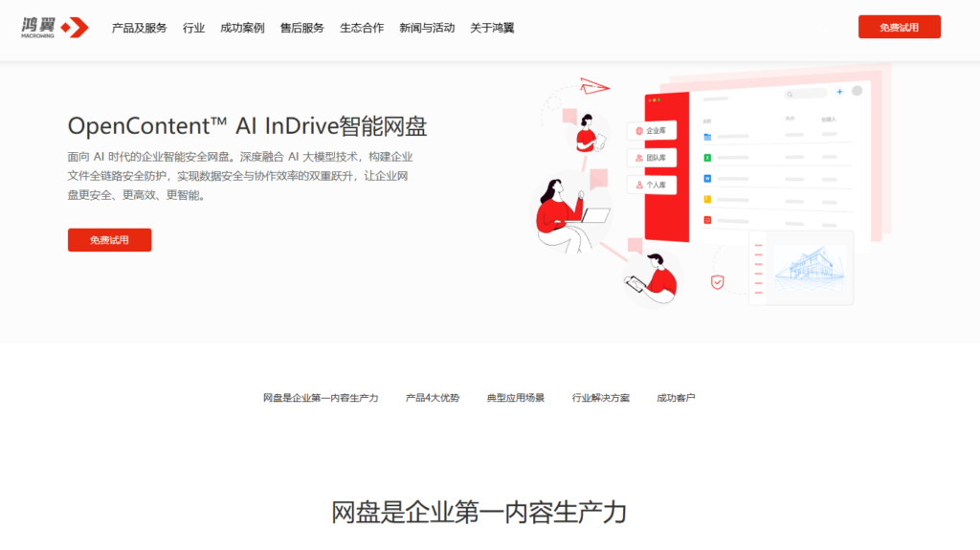Click the blue plus icon in illustration
980x550 pixels.
point(839,92)
